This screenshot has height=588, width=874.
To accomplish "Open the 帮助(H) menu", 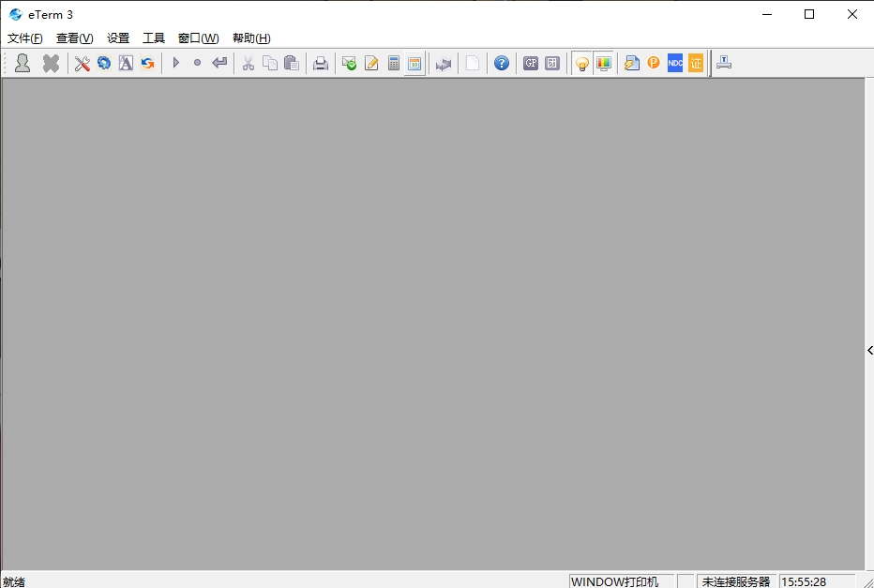I will point(251,38).
